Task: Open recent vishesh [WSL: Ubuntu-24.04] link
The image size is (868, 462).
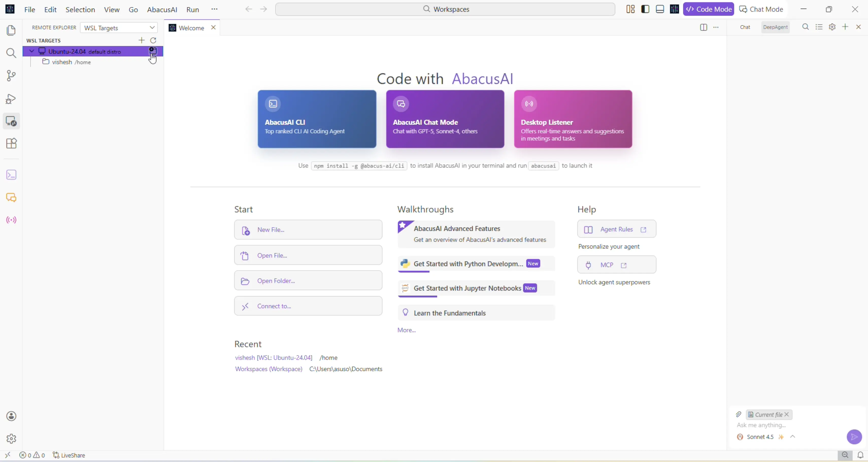Action: click(273, 357)
